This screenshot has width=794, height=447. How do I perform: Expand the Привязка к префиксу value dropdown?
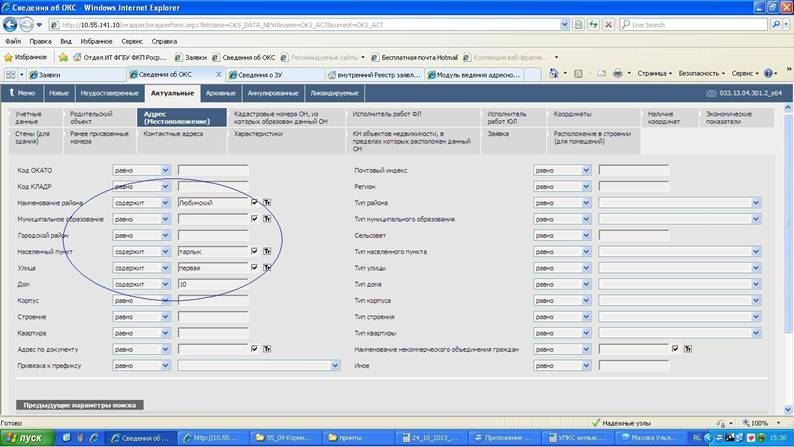point(335,365)
